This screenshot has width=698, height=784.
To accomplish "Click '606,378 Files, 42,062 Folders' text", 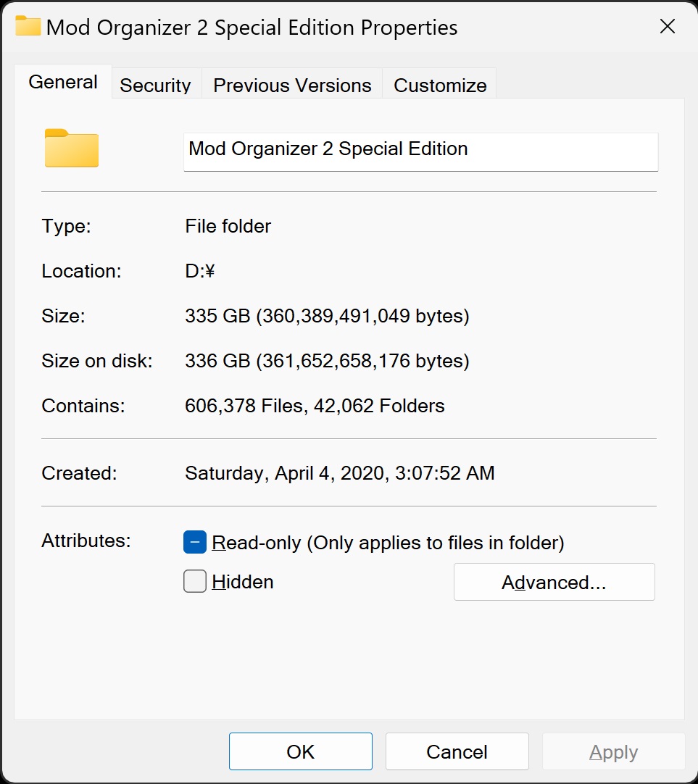I will (315, 406).
